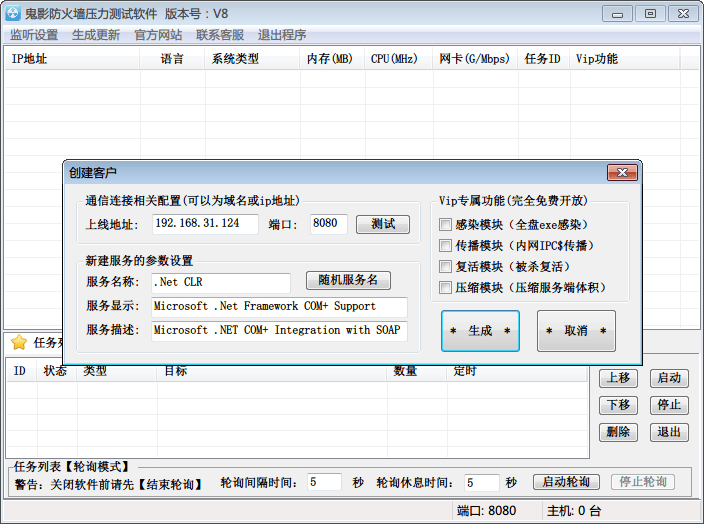704x524 pixels.
Task: Enable 感染模块 (全盘exe感染) checkbox
Action: (x=445, y=224)
